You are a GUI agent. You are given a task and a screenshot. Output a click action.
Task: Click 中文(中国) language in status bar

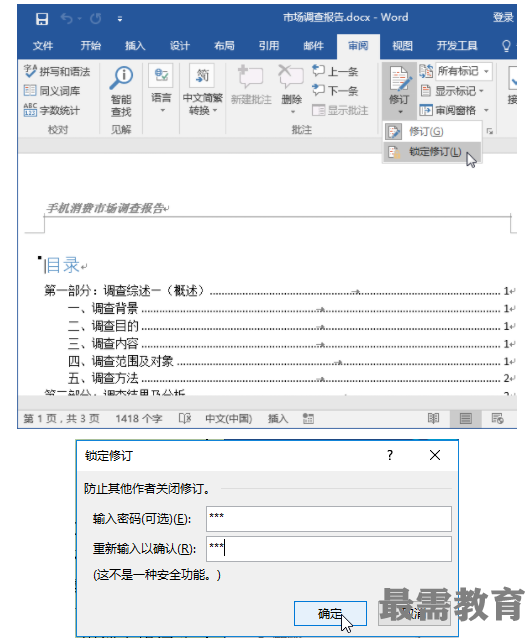(228, 419)
